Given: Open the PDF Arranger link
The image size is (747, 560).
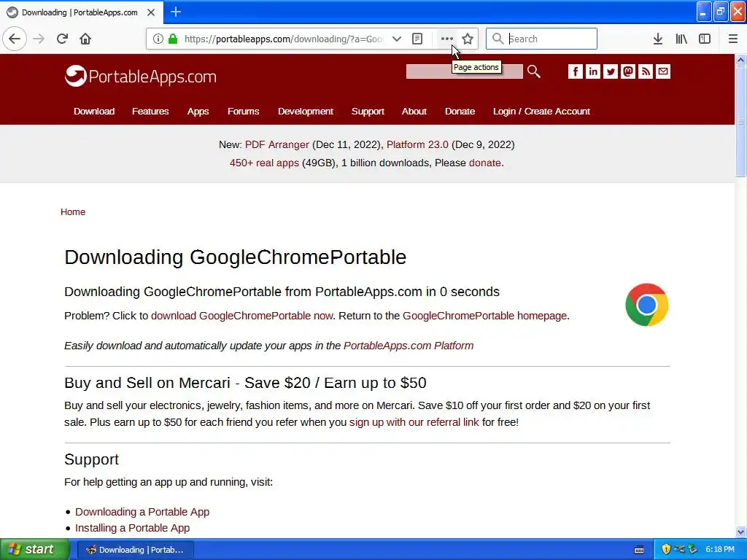Looking at the screenshot, I should [x=276, y=144].
